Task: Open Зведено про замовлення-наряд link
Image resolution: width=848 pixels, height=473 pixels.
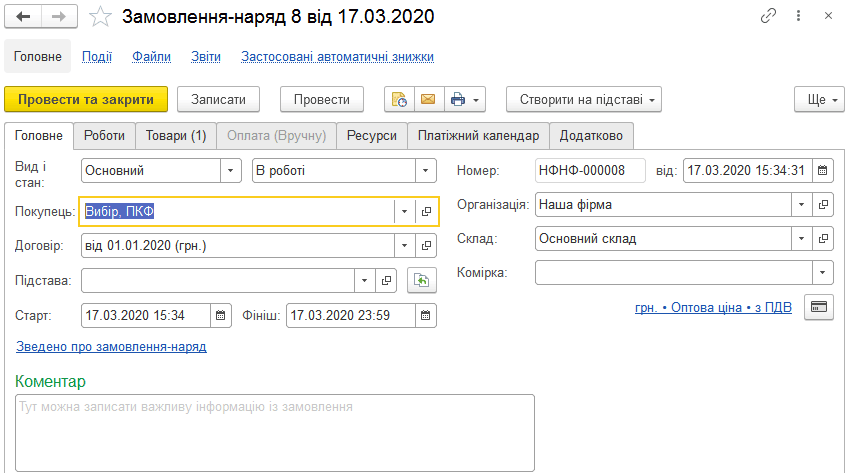Action: (111, 347)
